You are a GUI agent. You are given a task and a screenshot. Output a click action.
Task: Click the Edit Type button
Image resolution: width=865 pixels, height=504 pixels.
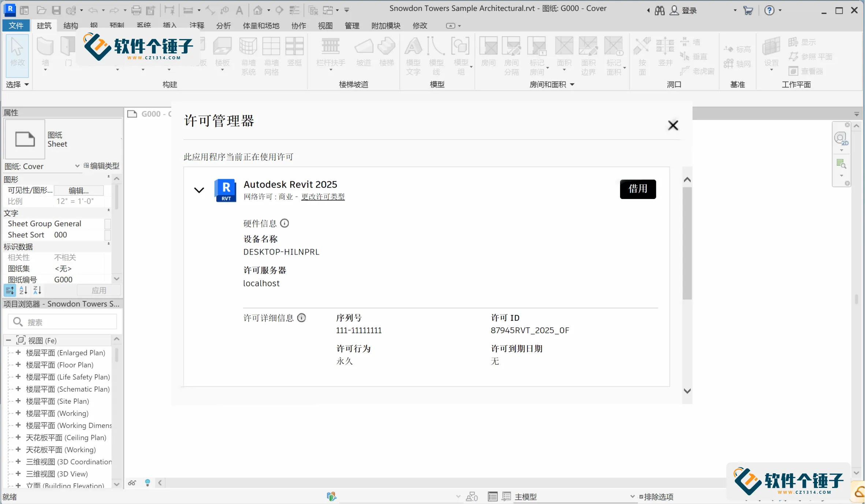click(x=101, y=166)
